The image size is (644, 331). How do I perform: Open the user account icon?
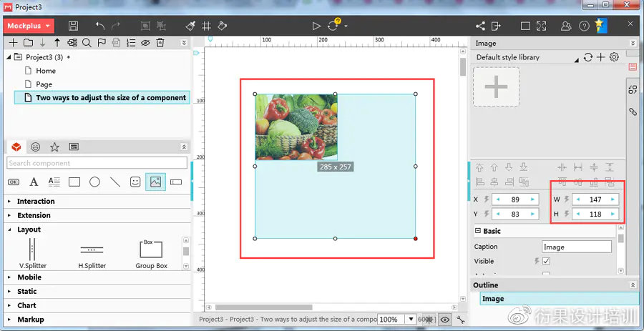pos(566,26)
